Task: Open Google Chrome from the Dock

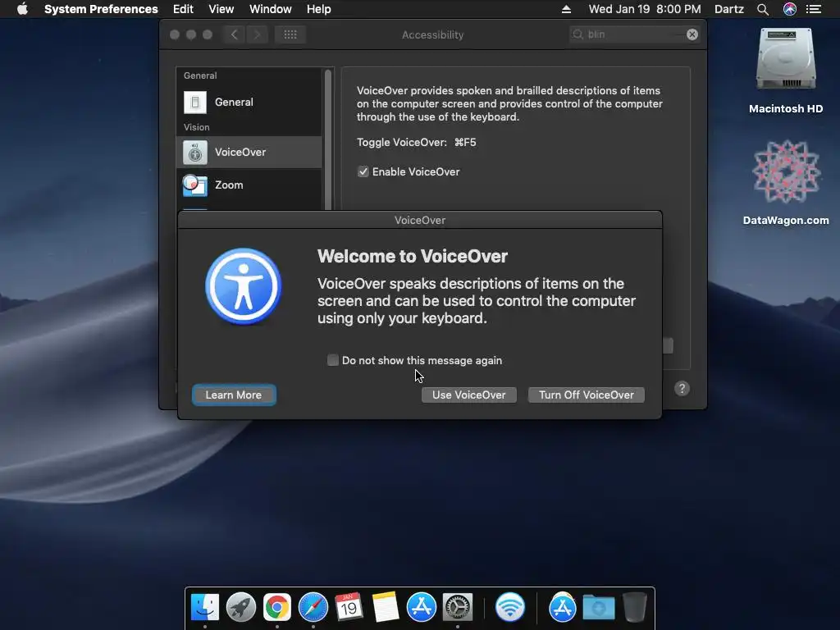Action: point(277,607)
